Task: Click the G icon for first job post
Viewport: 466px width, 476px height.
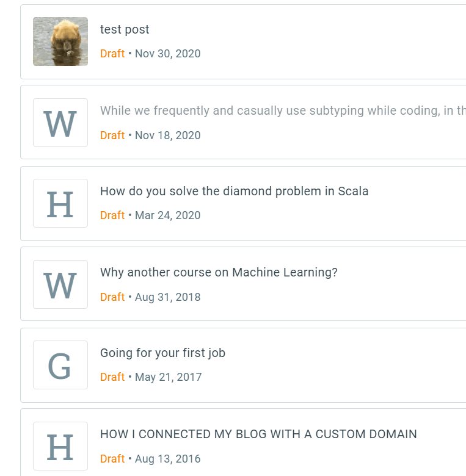Action: coord(60,365)
